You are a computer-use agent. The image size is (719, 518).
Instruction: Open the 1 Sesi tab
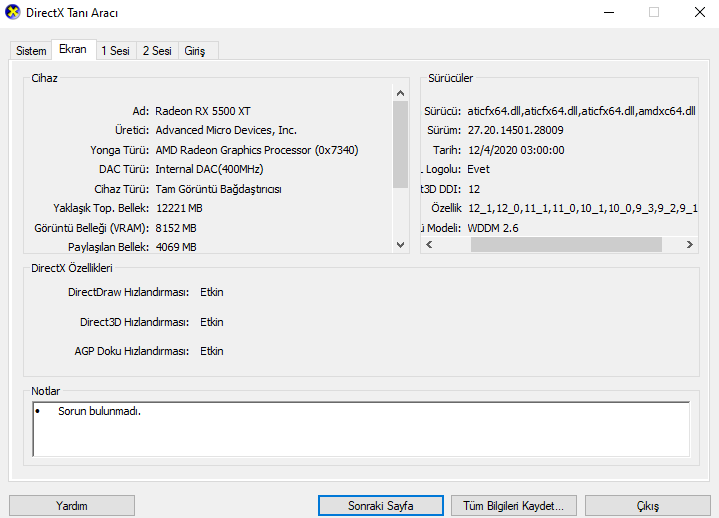click(116, 50)
